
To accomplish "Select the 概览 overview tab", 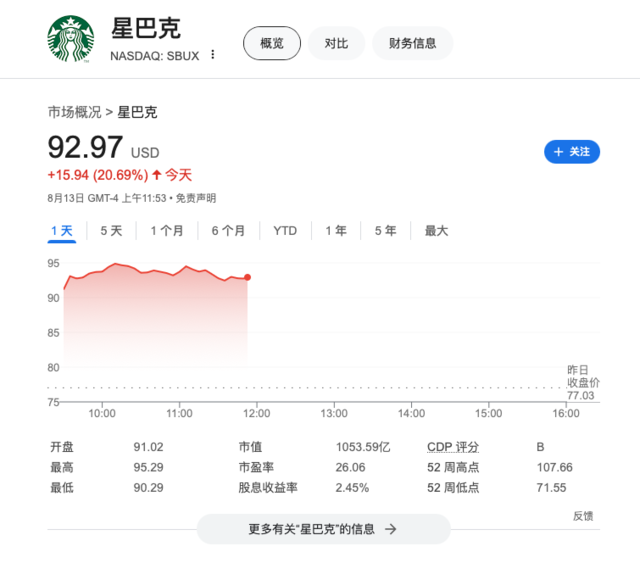I will tap(272, 43).
